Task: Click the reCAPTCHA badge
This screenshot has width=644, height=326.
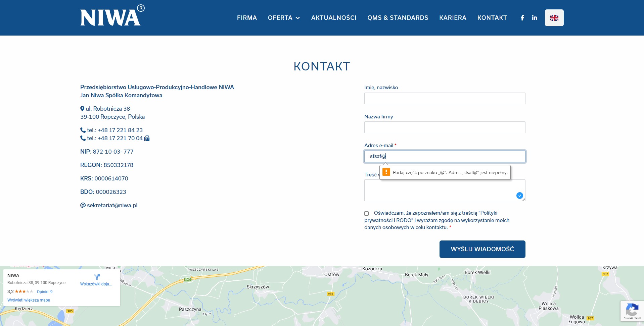Action: (x=632, y=311)
